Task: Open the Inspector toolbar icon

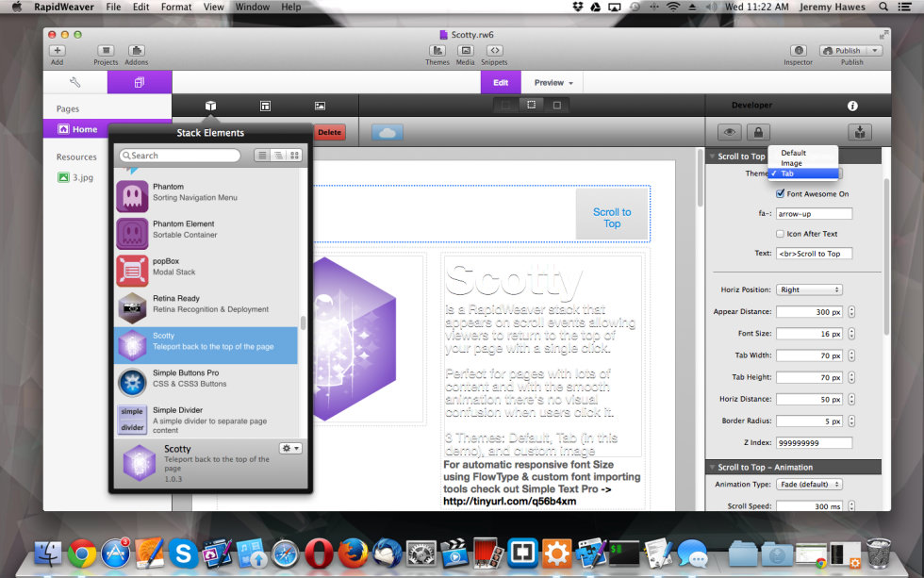Action: [x=799, y=51]
